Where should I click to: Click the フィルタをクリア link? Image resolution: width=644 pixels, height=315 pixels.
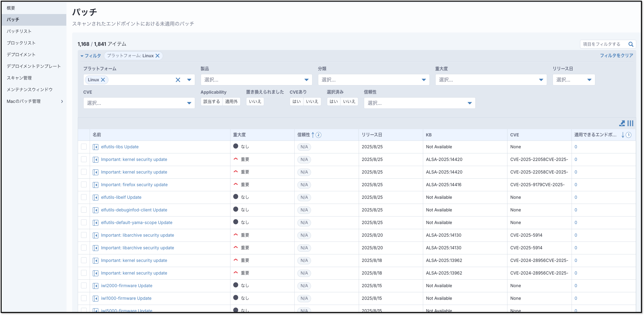click(616, 55)
